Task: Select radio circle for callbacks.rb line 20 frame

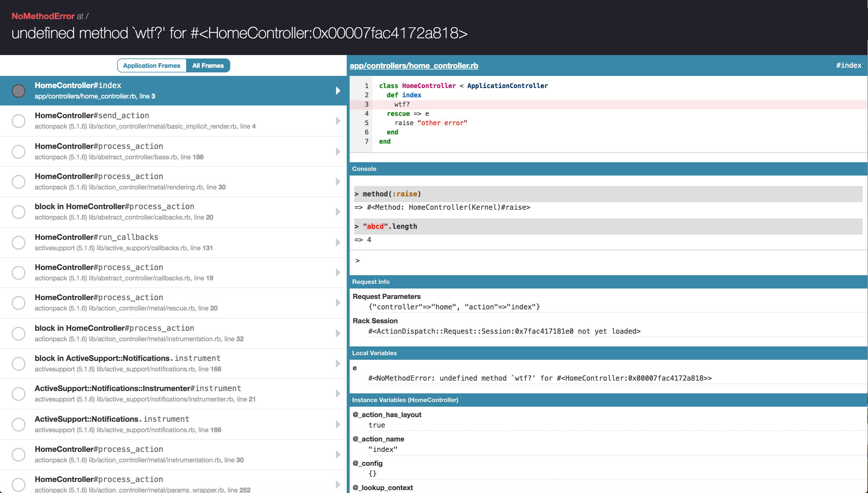Action: pyautogui.click(x=19, y=212)
